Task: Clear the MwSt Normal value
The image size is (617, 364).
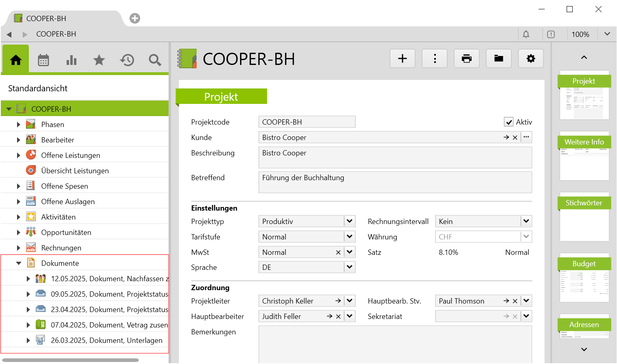Action: tap(338, 252)
